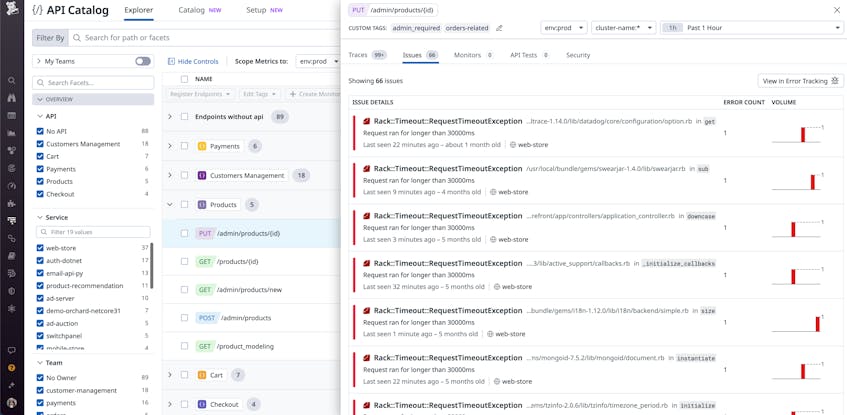Click the admin_required custom tag
The width and height of the screenshot is (847, 415).
point(415,28)
